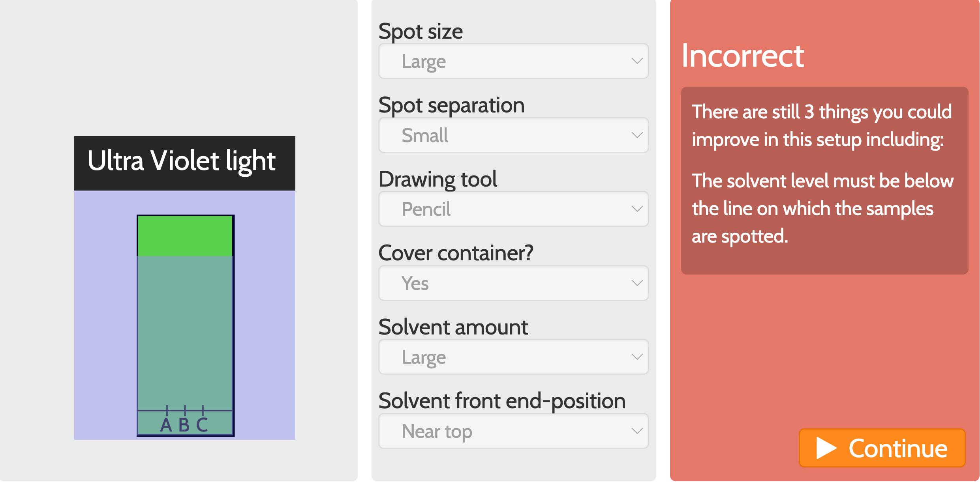Image resolution: width=980 pixels, height=482 pixels.
Task: Click the chevron arrow in Drawing tool field
Action: point(637,209)
